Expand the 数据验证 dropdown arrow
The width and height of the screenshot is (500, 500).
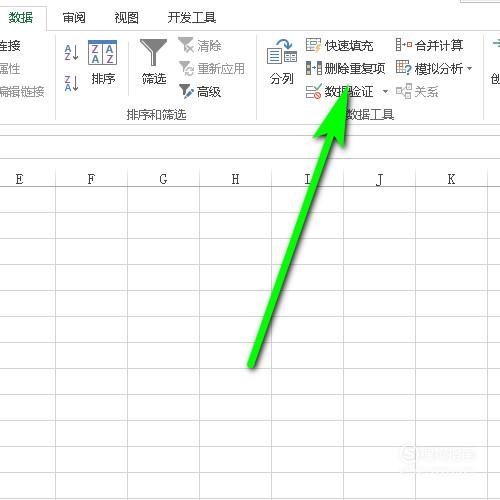click(385, 91)
